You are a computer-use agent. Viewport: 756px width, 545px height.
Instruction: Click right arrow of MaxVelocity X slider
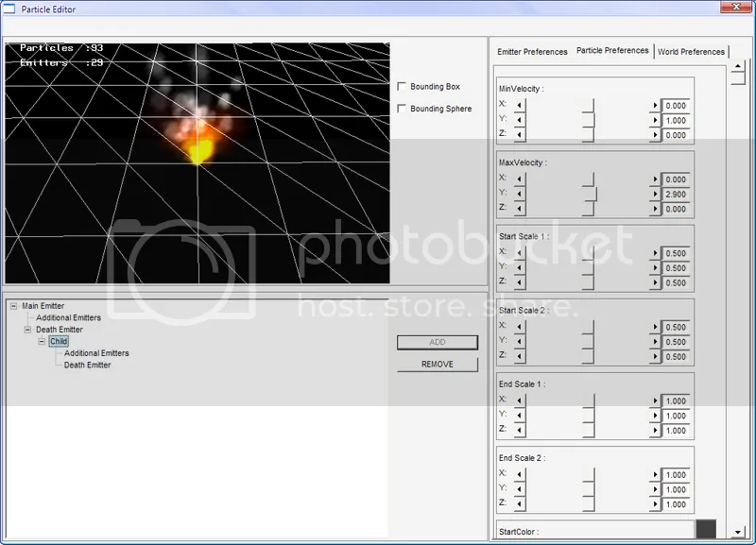coord(655,179)
